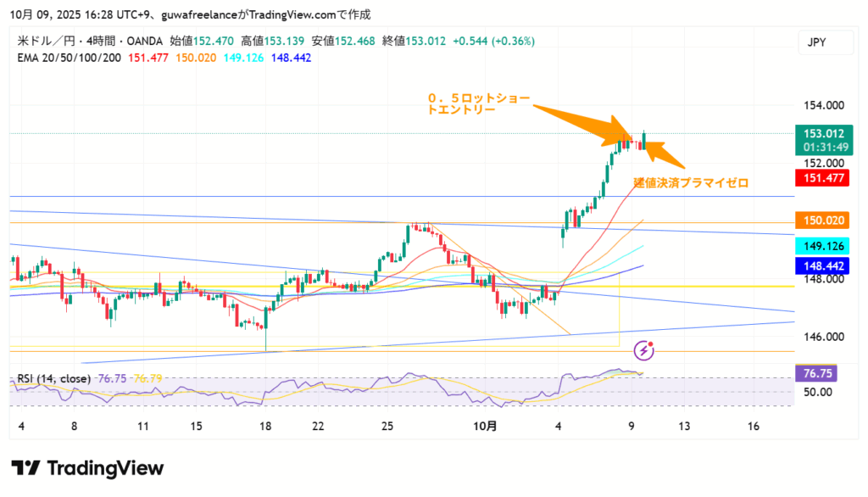Image resolution: width=868 pixels, height=497 pixels.
Task: Click the TradingView logo at bottom left
Action: (x=87, y=467)
